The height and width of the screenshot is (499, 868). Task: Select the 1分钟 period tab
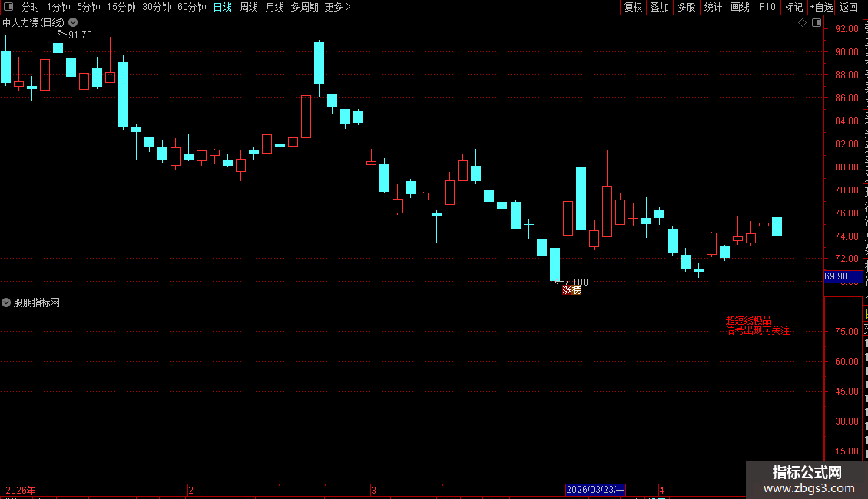point(58,7)
